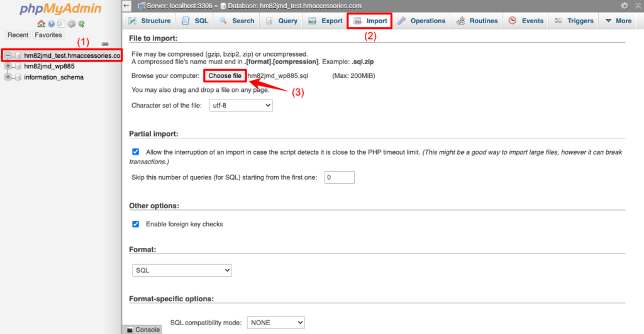Viewport: 644px width, 334px height.
Task: Reload navigation panel with green refresh icon
Action: pos(81,24)
